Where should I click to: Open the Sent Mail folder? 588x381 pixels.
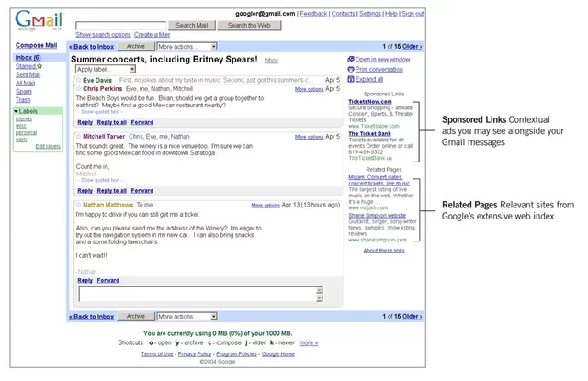pos(28,74)
